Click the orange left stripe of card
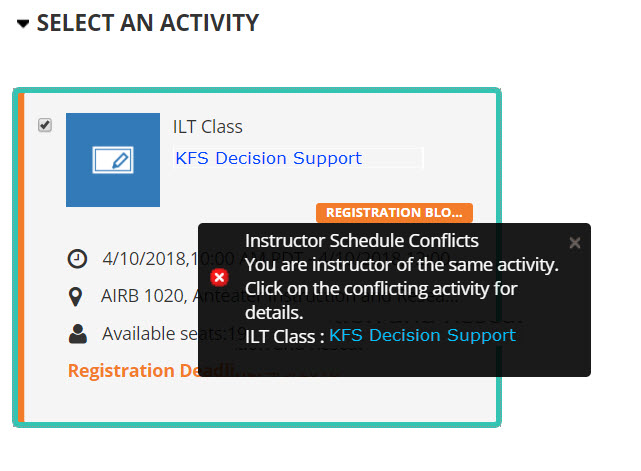The image size is (641, 471). pyautogui.click(x=21, y=258)
